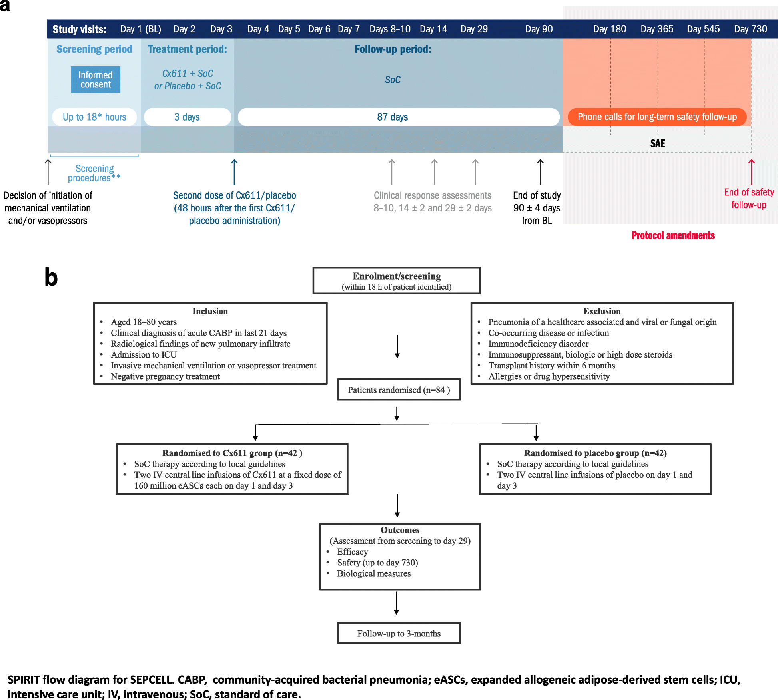Select the 'Day 5' visit label
The height and width of the screenshot is (700, 778).
[289, 29]
